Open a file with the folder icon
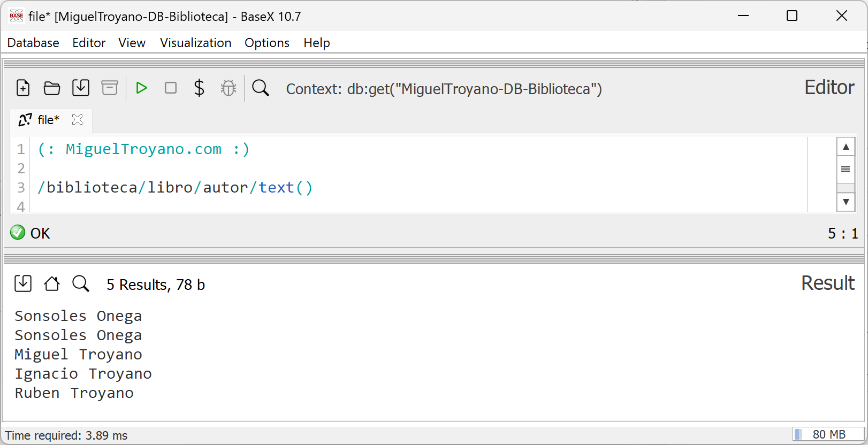The width and height of the screenshot is (868, 445). click(52, 88)
